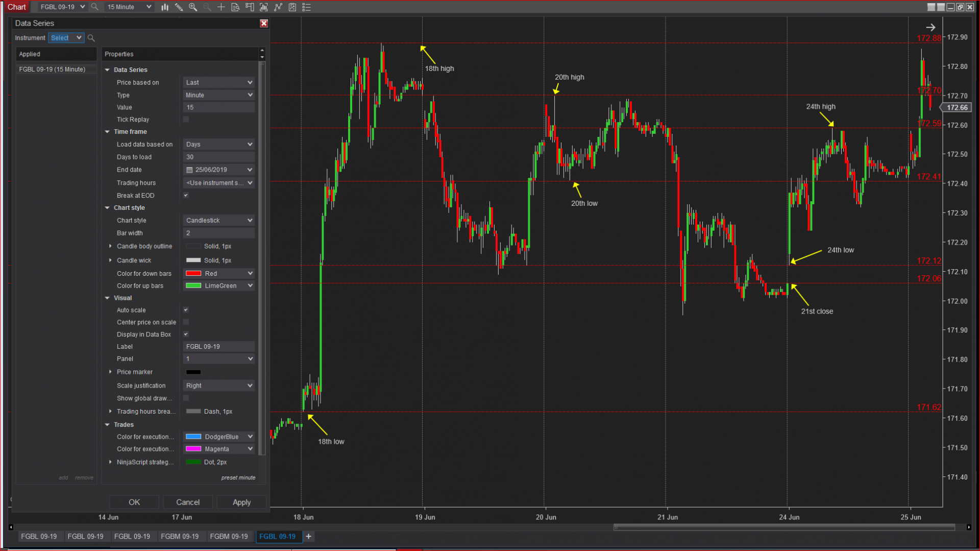Open the Trading hours dropdown
Image resolution: width=980 pixels, height=551 pixels.
pyautogui.click(x=218, y=183)
